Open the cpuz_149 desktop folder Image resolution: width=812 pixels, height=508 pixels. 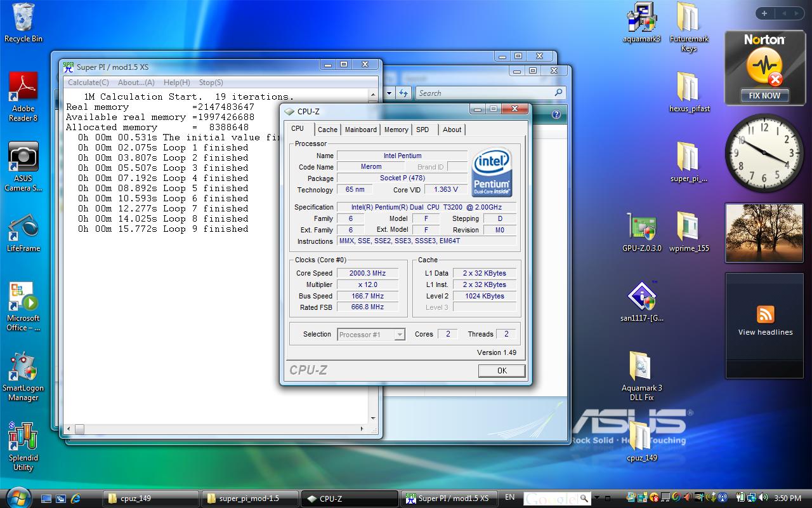tap(641, 441)
